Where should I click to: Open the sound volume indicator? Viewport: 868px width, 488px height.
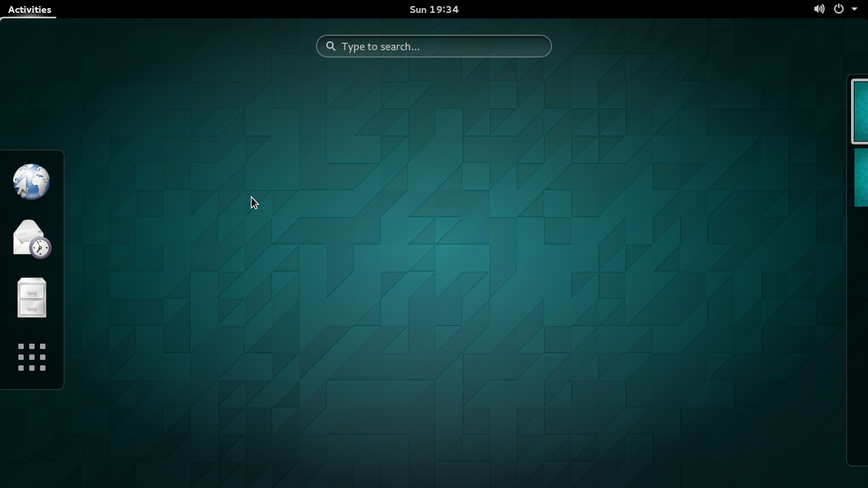(x=819, y=9)
